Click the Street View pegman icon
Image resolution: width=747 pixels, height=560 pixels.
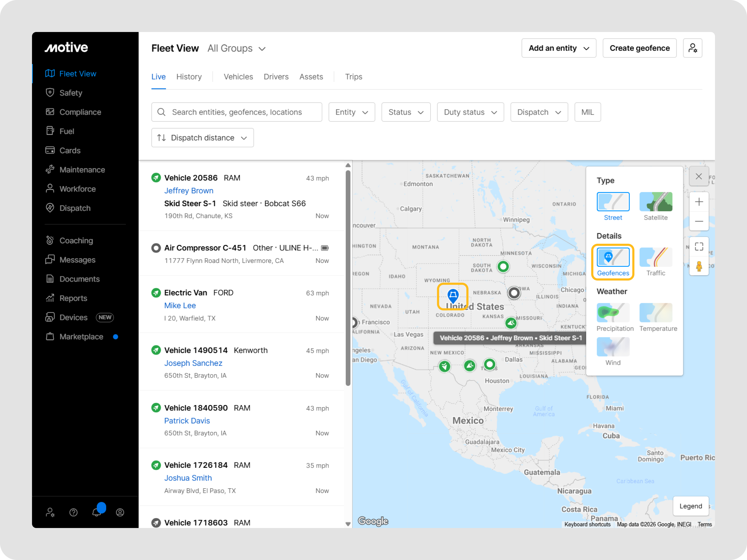tap(699, 266)
